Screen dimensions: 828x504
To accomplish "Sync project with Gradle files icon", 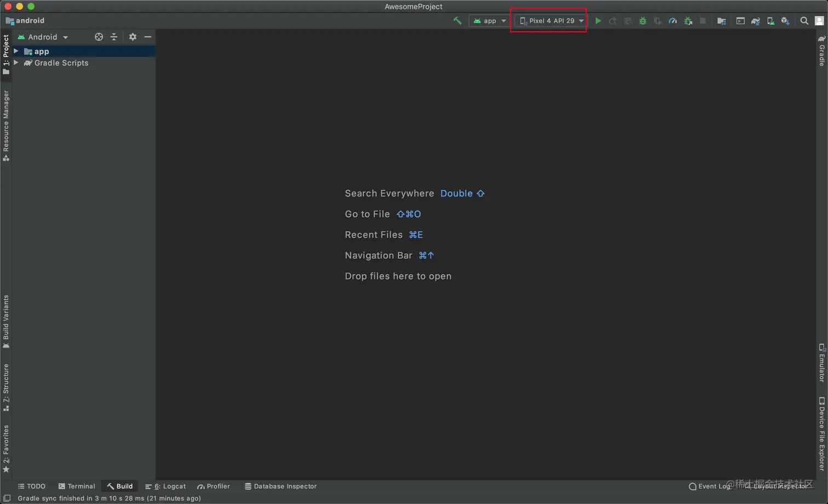I will coord(755,21).
